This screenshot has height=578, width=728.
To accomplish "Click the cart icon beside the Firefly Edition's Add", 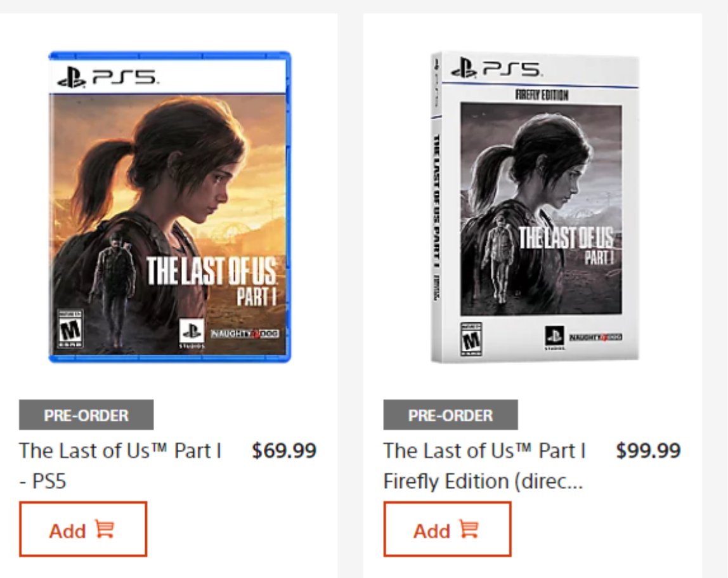I will click(x=469, y=529).
